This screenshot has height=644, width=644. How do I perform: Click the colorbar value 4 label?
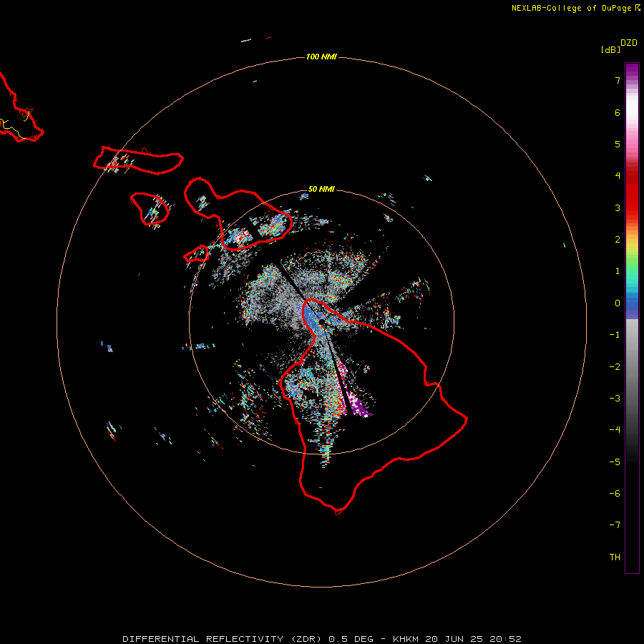pos(618,176)
